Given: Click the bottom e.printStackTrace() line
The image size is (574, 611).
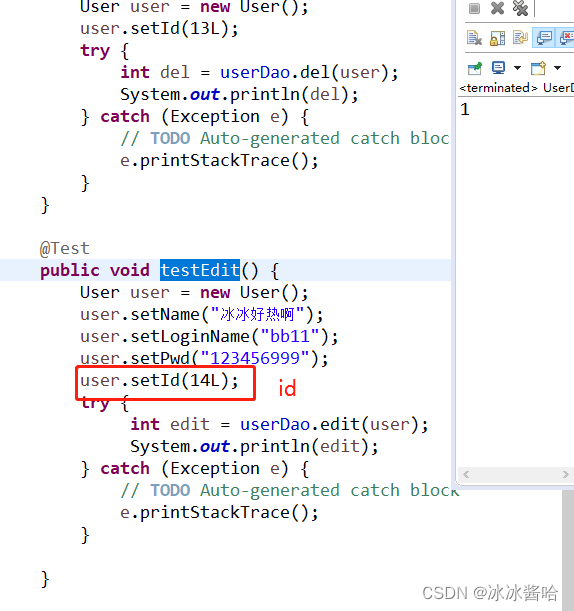Looking at the screenshot, I should click(x=219, y=513).
